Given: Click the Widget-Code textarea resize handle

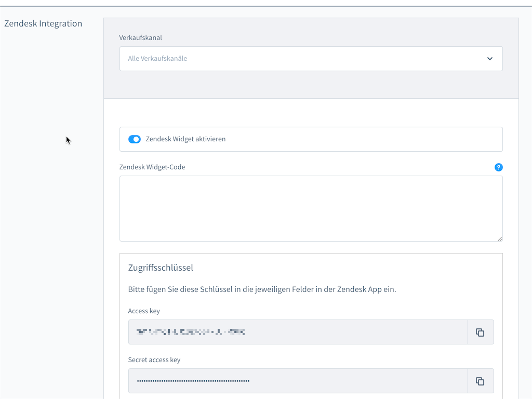Looking at the screenshot, I should click(500, 238).
